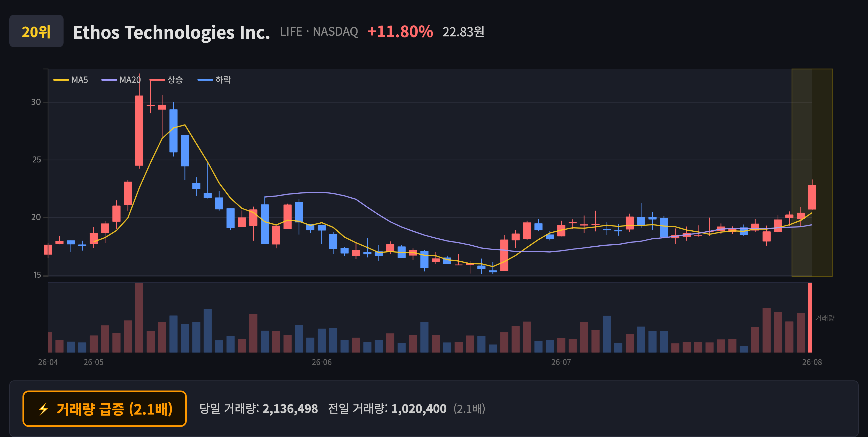The width and height of the screenshot is (868, 437).
Task: Click the 25 price axis label
Action: coord(36,160)
